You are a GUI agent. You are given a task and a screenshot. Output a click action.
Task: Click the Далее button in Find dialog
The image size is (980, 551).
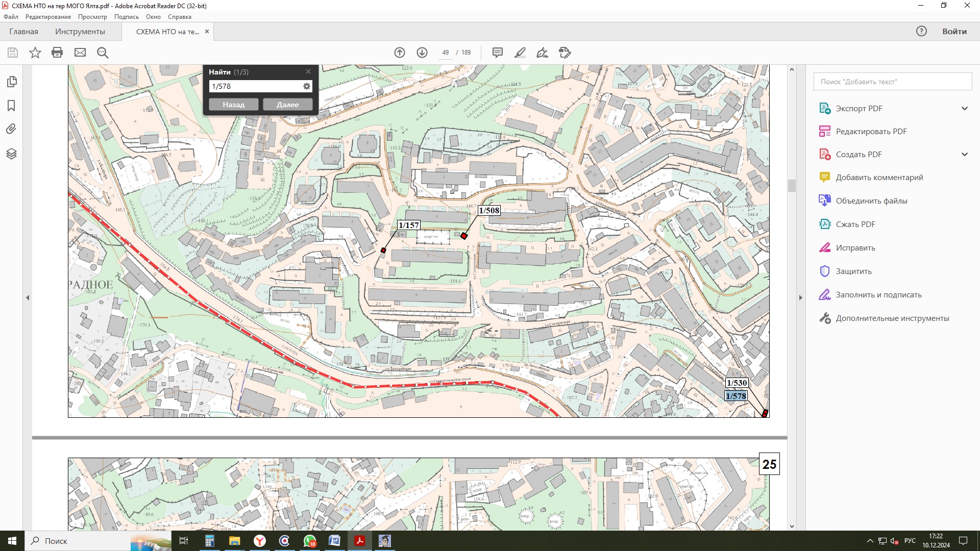pyautogui.click(x=287, y=105)
